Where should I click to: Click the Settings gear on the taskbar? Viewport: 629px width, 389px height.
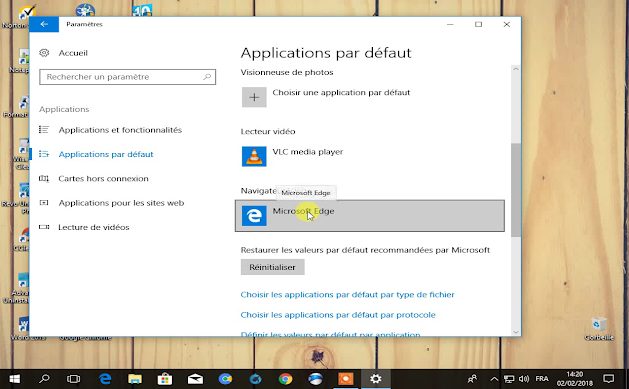pyautogui.click(x=375, y=379)
